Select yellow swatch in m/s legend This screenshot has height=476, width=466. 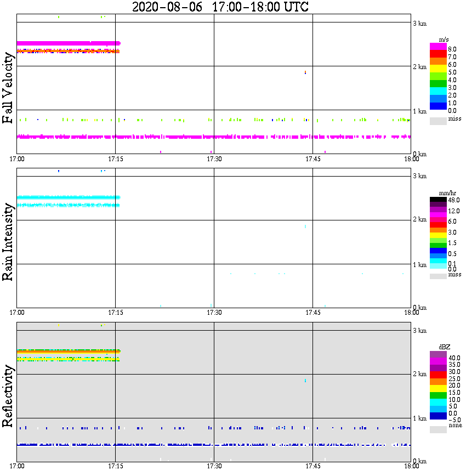[x=438, y=69]
